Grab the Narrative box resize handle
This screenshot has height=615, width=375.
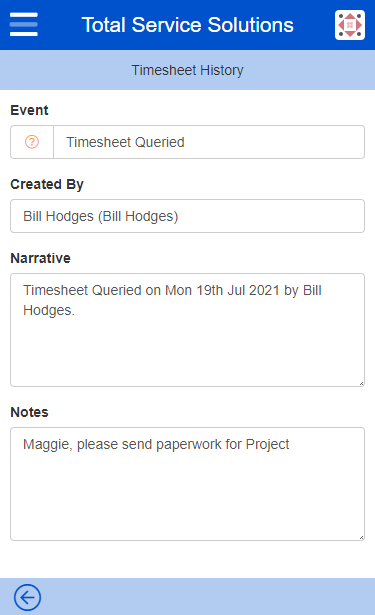(361, 383)
